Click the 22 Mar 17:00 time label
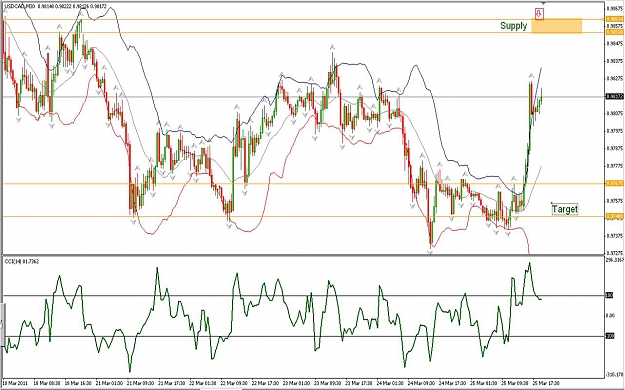Screen dimensions: 625x390 265,383
